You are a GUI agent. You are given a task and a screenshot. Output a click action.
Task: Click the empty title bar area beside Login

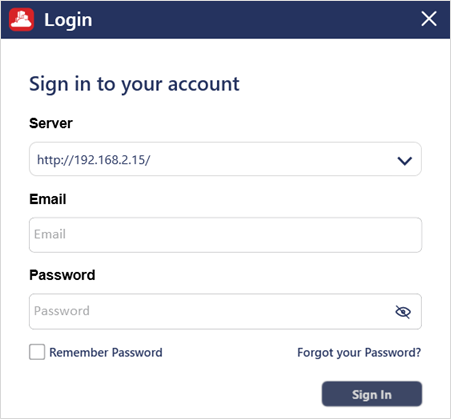coord(253,19)
